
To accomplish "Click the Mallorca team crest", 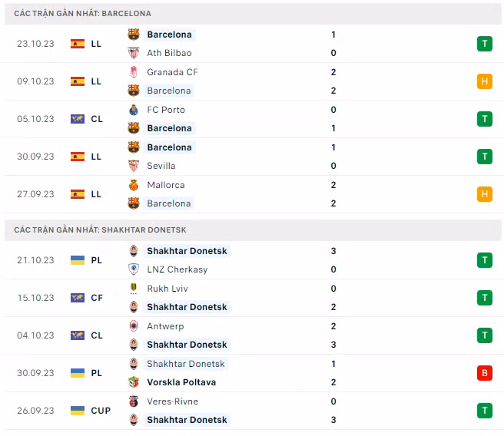I will (x=134, y=185).
